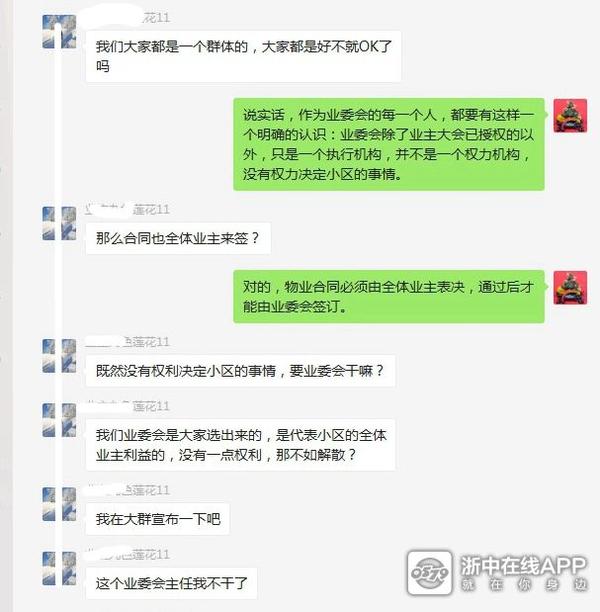Select bubble "我们业委会是大家选出来的"
This screenshot has height=612, width=600.
(240, 445)
